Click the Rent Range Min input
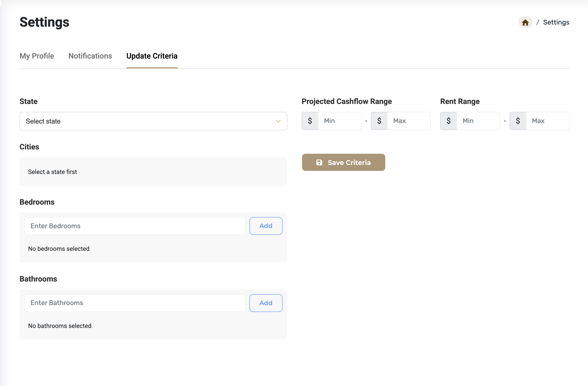The image size is (588, 386). [x=478, y=121]
